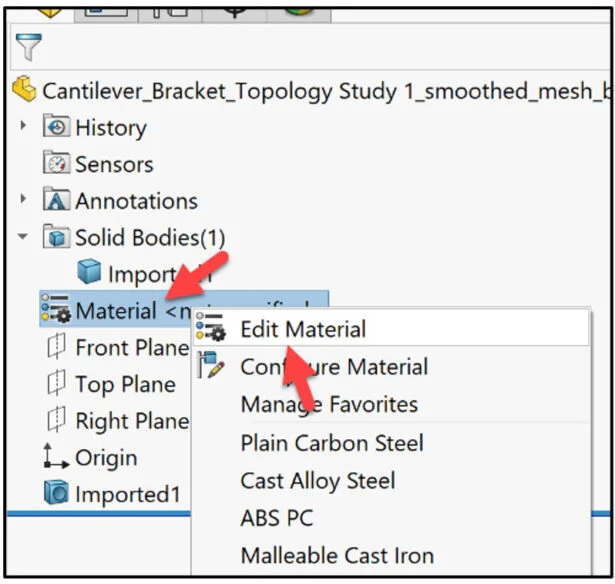Expand the Annotations node arrow
The height and width of the screenshot is (584, 615).
pyautogui.click(x=24, y=201)
